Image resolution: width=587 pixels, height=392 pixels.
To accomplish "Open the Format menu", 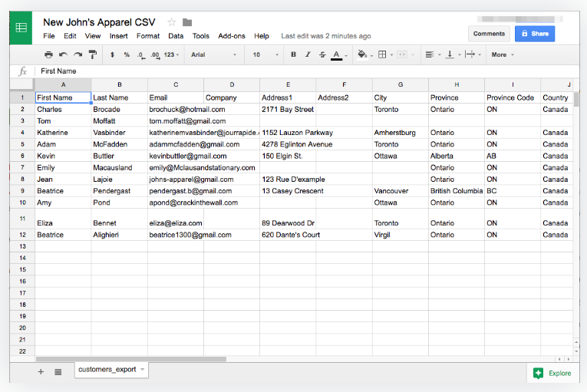I will 148,36.
